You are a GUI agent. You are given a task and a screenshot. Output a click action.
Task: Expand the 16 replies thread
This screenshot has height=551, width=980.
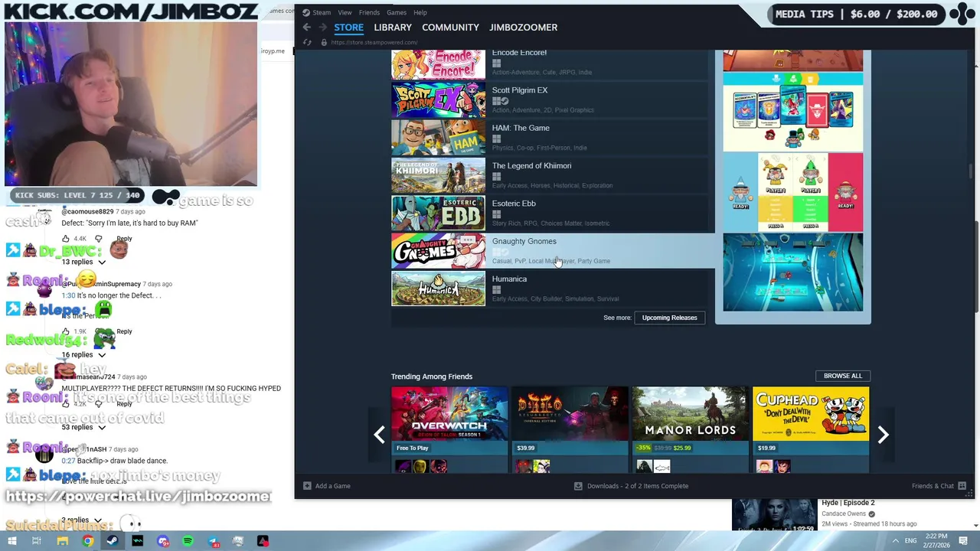[x=83, y=355]
